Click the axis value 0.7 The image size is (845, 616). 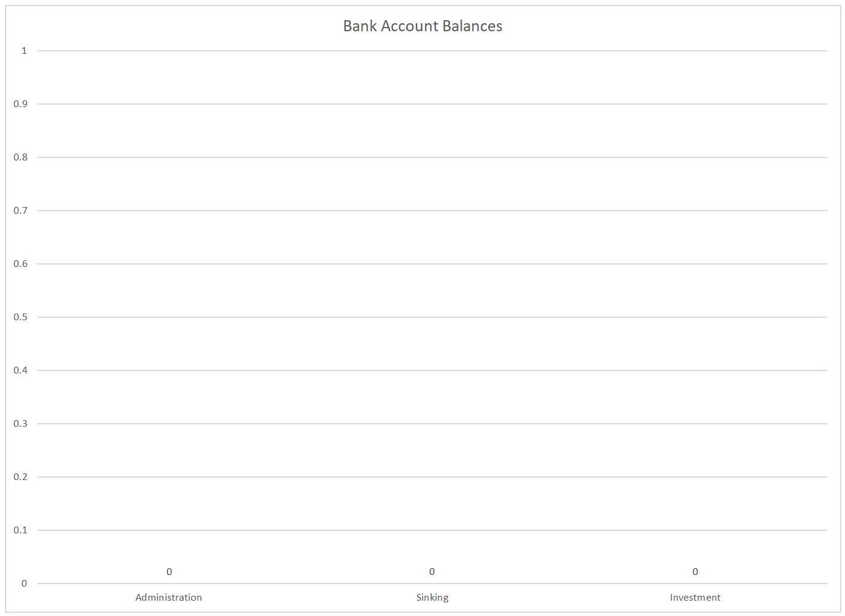(x=21, y=211)
